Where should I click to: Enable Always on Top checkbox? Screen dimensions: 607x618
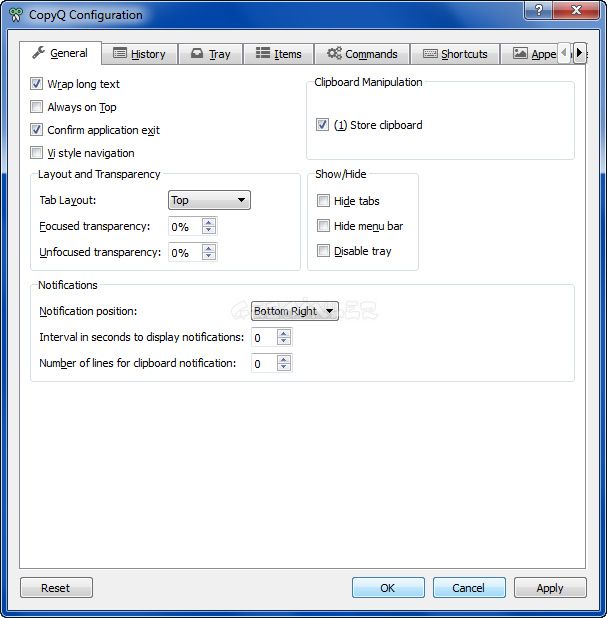pos(36,106)
